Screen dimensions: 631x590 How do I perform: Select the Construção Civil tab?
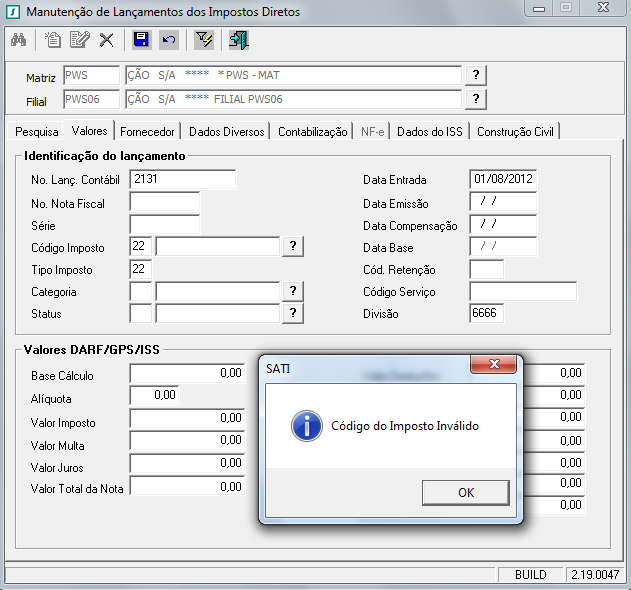[x=517, y=132]
